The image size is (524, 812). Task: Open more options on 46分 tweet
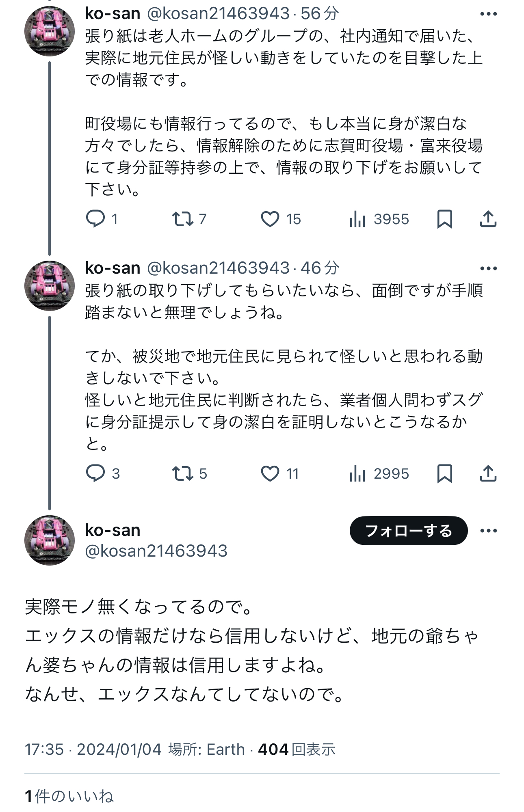[x=488, y=268]
